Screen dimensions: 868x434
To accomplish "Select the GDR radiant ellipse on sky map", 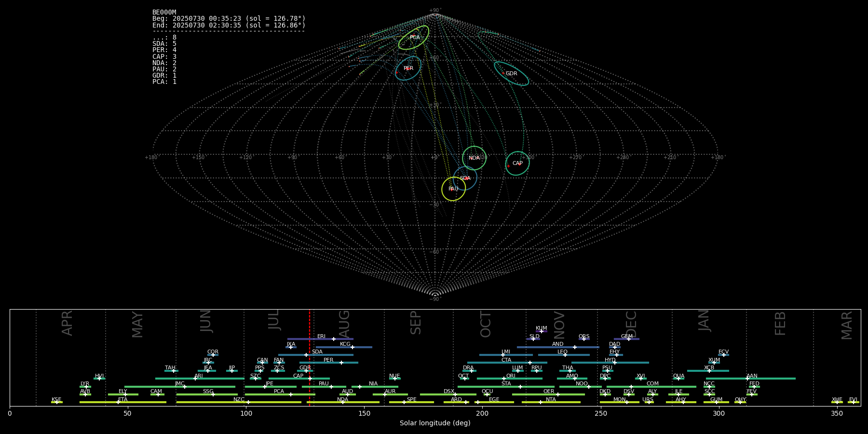I will click(511, 74).
